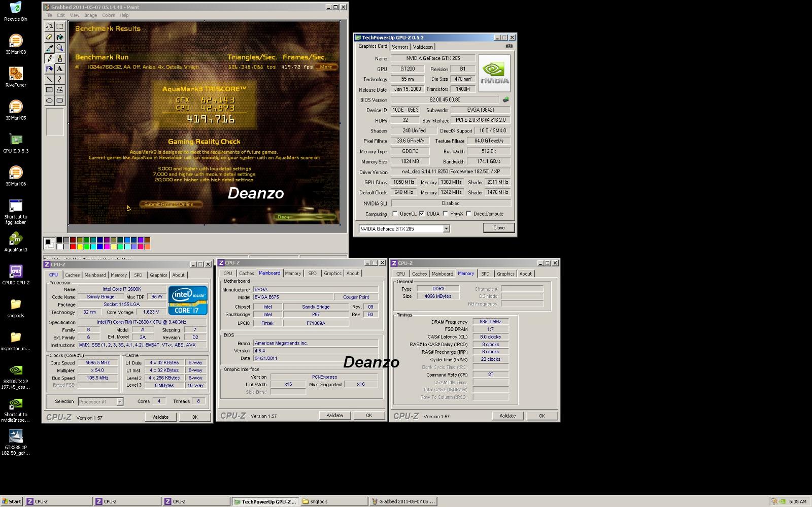Click the Core Voltage value 1.623 V
Image resolution: width=812 pixels, height=507 pixels.
click(151, 312)
